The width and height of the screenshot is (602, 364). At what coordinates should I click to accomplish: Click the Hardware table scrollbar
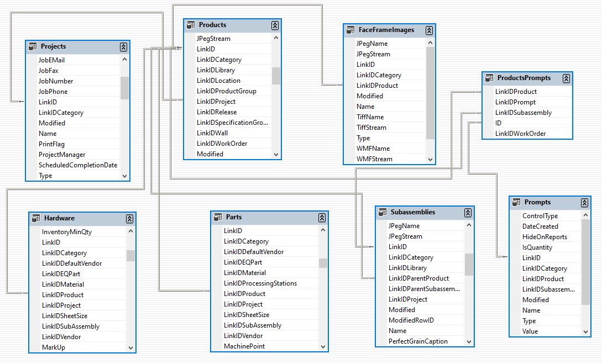point(129,254)
